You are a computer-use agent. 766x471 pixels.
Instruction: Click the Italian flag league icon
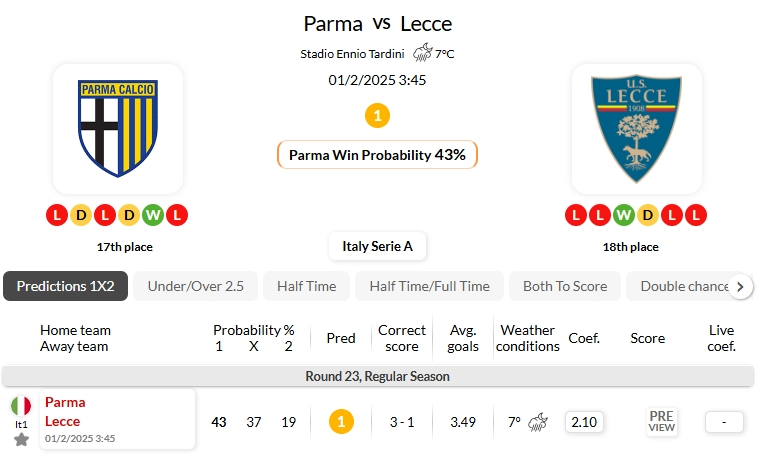click(21, 406)
